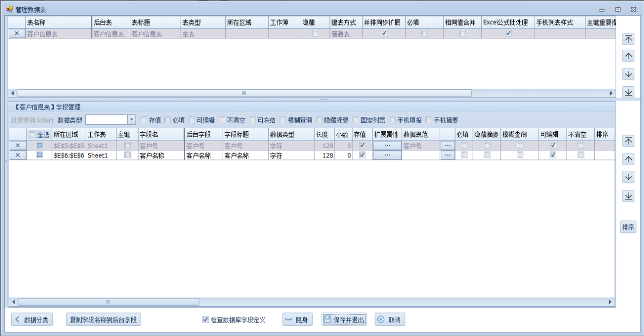
Task: Move field up one row in field list
Action: (628, 160)
